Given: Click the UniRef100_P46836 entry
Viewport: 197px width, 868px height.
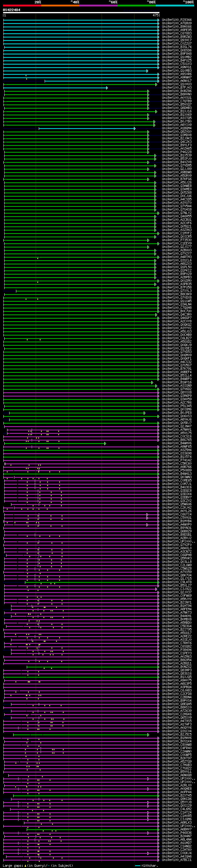Looking at the screenshot, I should (x=177, y=833).
